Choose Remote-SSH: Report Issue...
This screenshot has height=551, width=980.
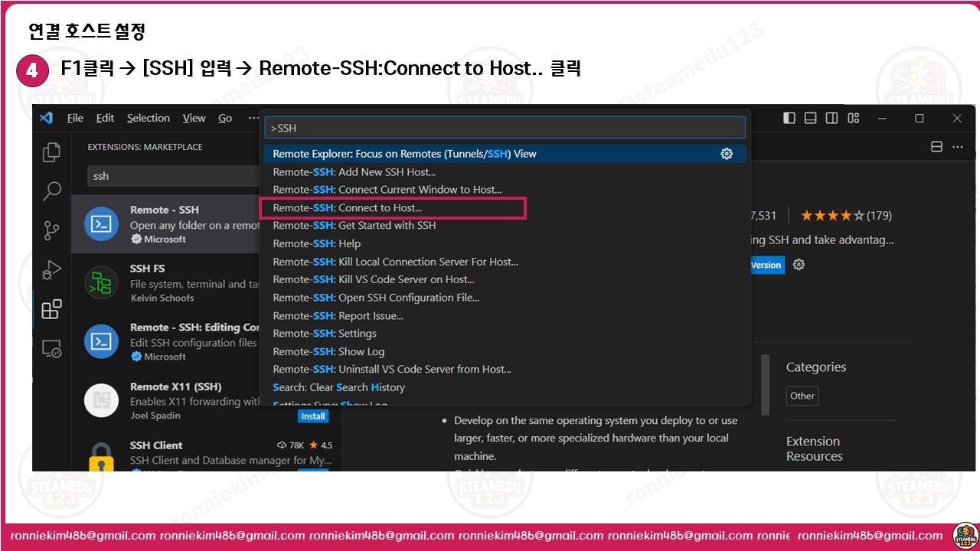point(505,315)
